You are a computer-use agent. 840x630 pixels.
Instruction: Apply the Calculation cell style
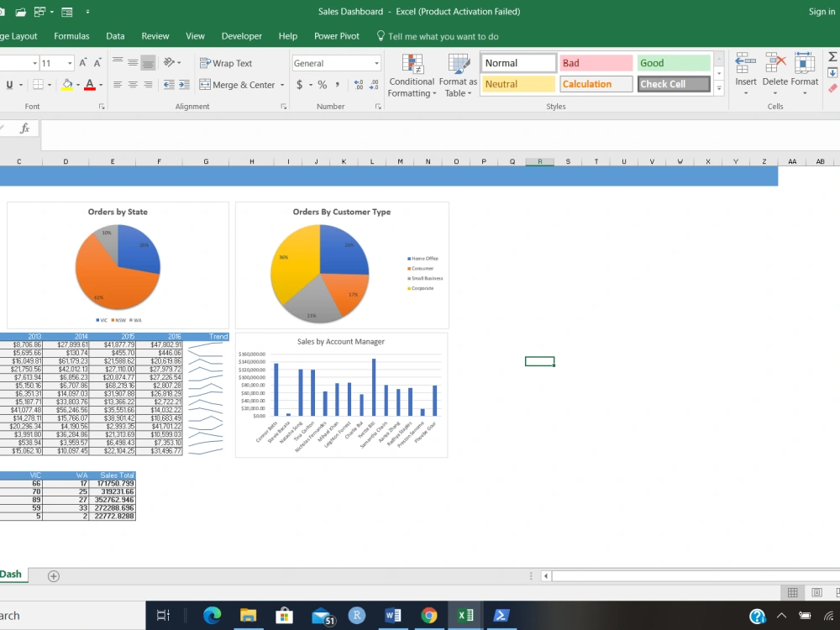596,84
